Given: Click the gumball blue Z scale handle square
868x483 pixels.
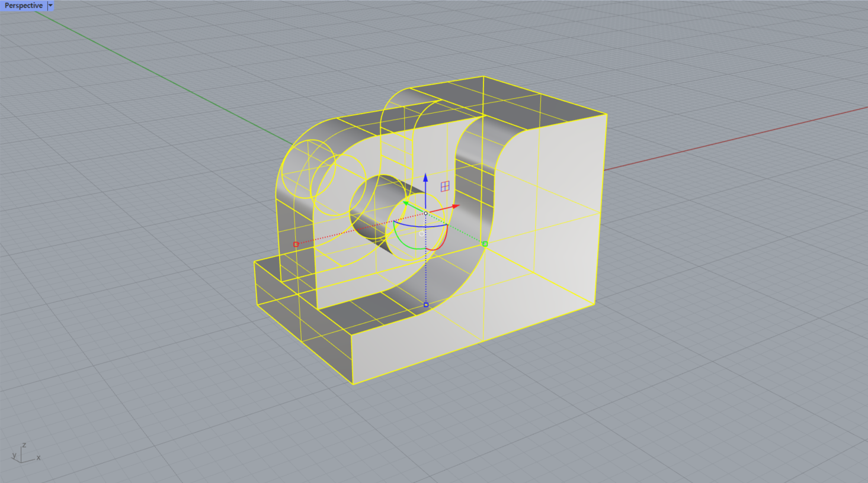Looking at the screenshot, I should pos(425,305).
